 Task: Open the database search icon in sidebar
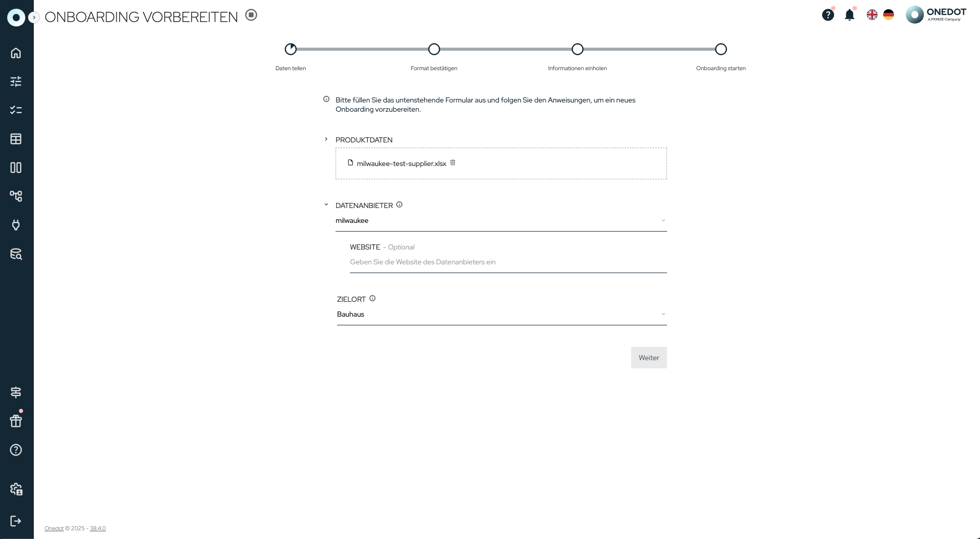point(16,254)
